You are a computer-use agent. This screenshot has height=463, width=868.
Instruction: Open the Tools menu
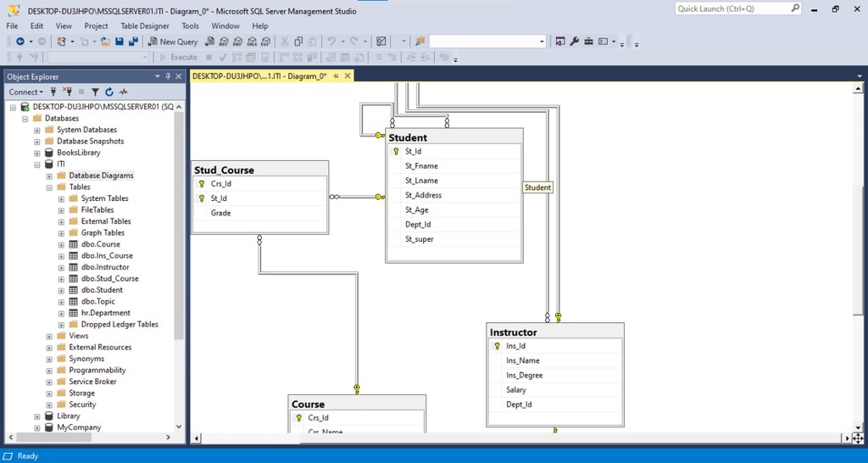[x=191, y=26]
